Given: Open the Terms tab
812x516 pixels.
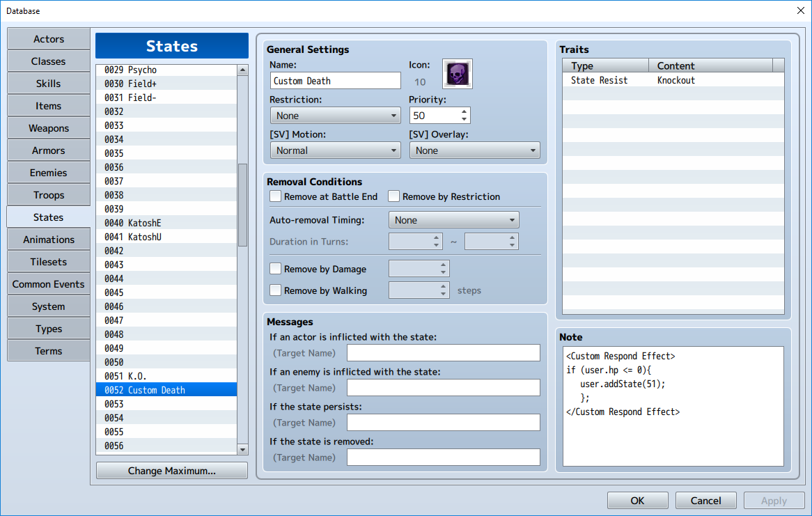Looking at the screenshot, I should point(49,351).
